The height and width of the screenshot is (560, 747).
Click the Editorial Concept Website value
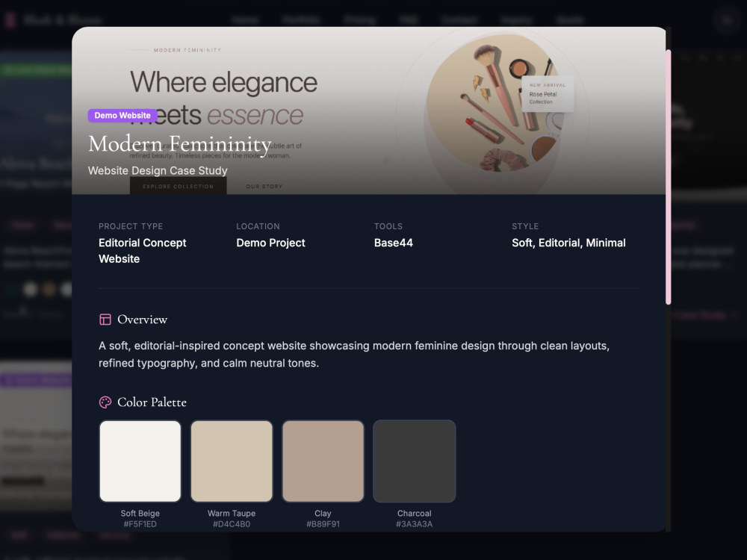143,251
